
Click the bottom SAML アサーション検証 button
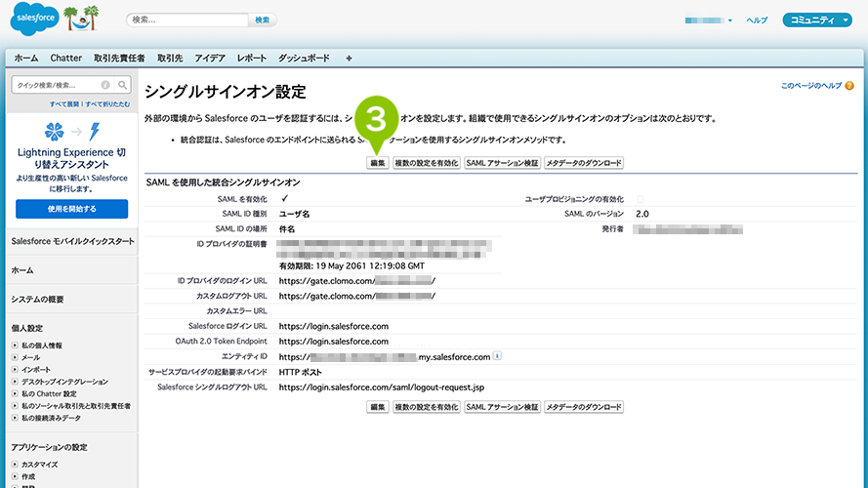click(x=502, y=407)
